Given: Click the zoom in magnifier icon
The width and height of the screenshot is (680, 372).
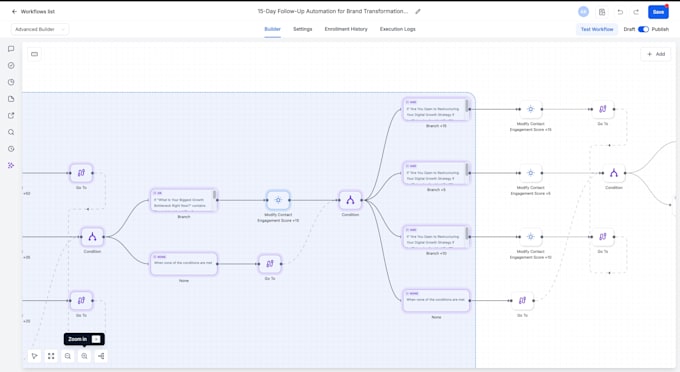Looking at the screenshot, I should point(84,356).
